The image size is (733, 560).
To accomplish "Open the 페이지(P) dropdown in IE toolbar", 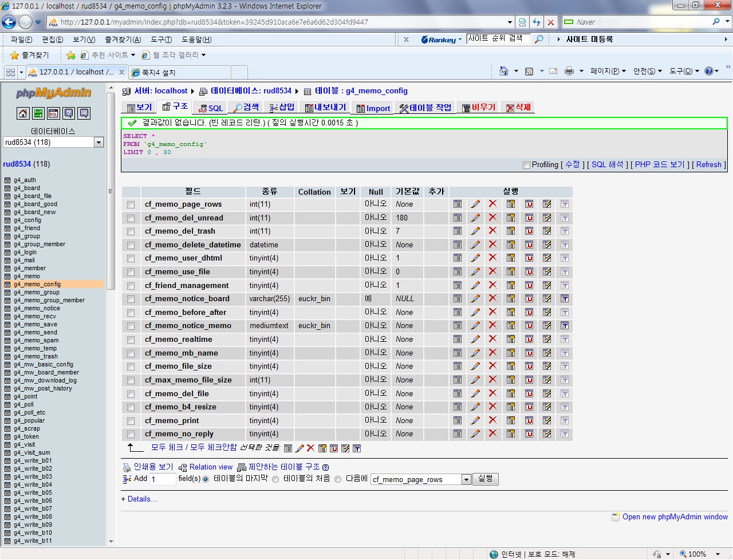I will pos(608,71).
